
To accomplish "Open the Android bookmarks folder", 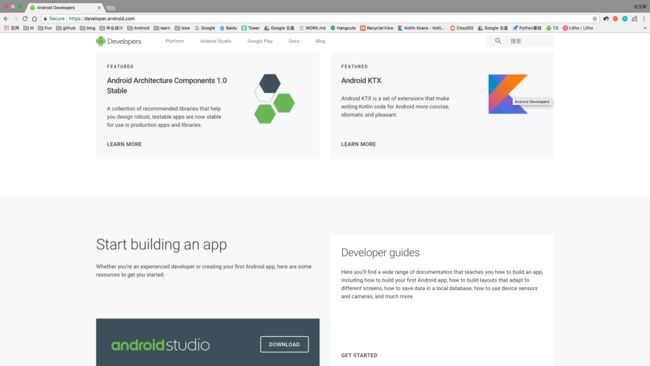I will click(138, 28).
